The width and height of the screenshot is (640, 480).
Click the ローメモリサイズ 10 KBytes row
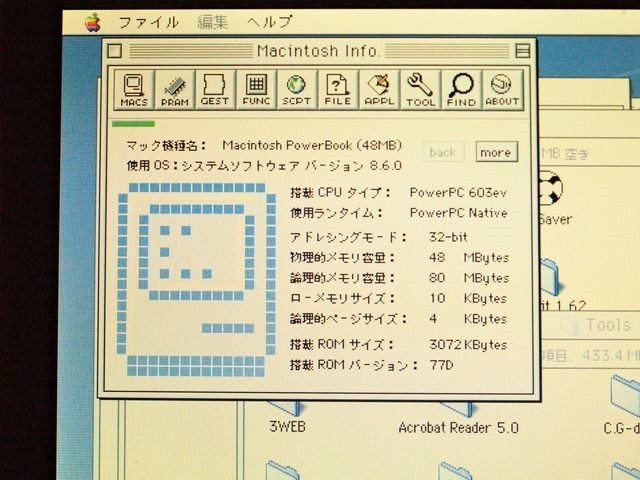pos(398,298)
